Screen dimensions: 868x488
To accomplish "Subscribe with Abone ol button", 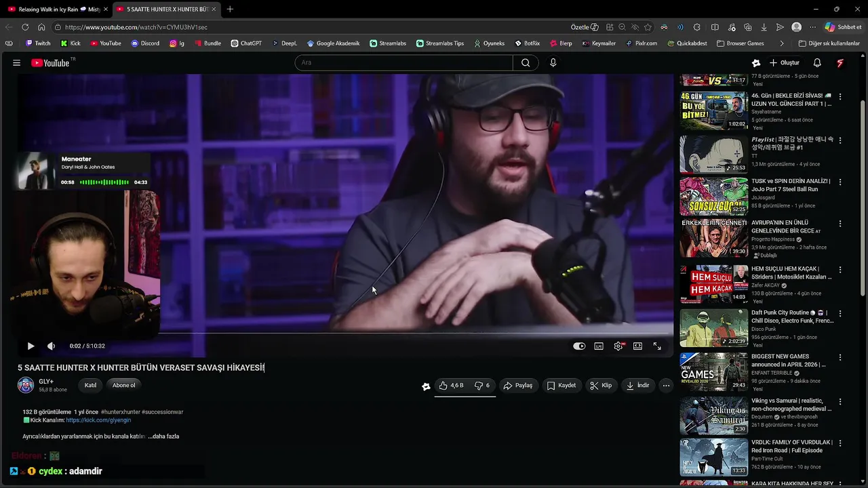I will coord(123,385).
